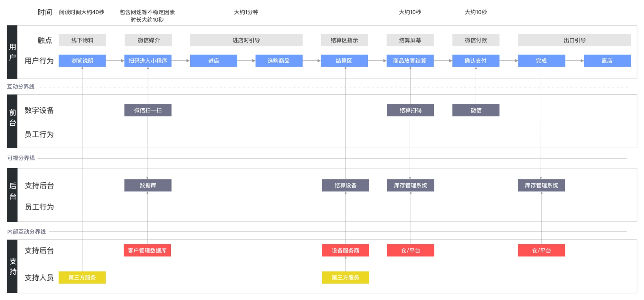The width and height of the screenshot is (644, 300).
Task: Click the gray 微信 device box
Action: 476,110
